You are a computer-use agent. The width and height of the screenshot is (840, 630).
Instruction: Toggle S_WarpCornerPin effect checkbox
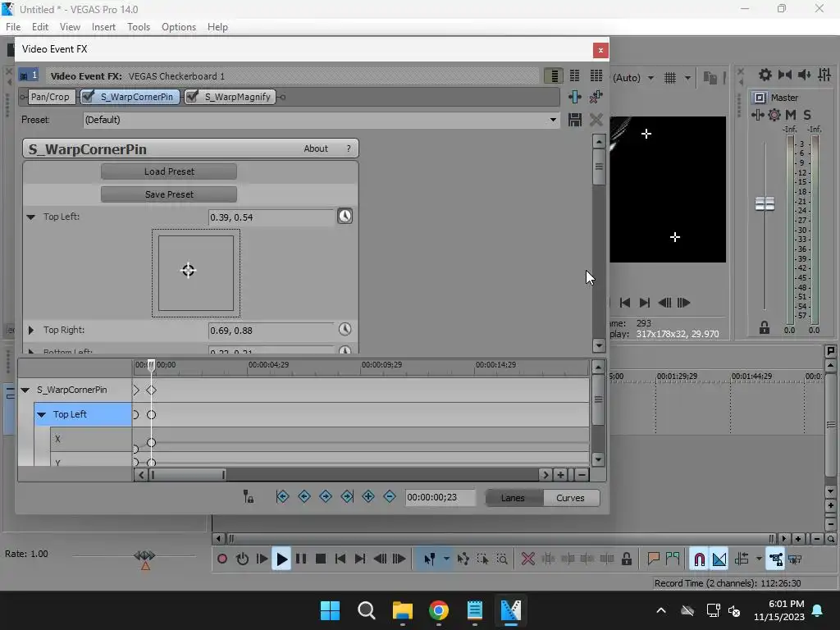click(x=89, y=97)
